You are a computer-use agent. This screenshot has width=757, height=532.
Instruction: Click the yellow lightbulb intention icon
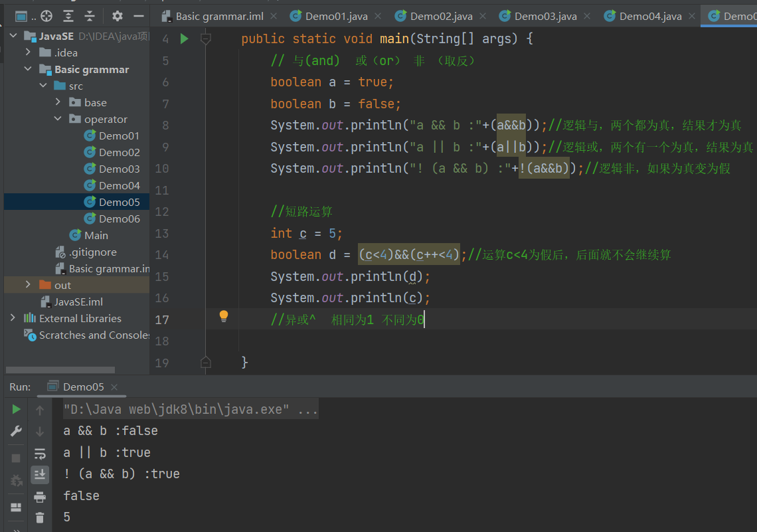tap(224, 316)
